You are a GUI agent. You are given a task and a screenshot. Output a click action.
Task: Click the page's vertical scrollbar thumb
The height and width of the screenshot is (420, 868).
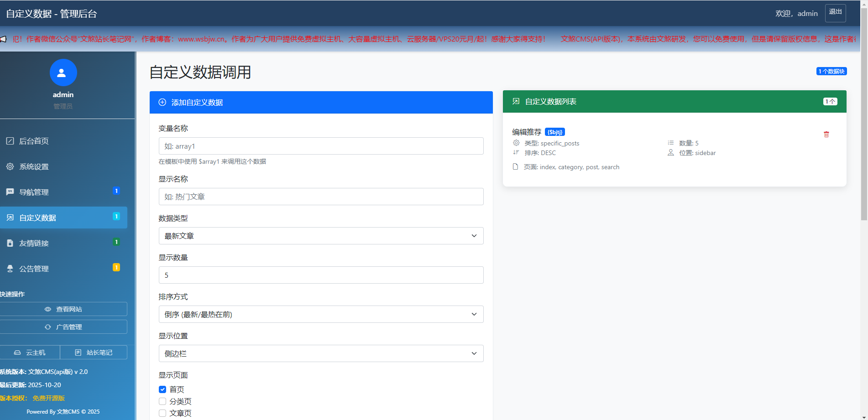coord(864,114)
